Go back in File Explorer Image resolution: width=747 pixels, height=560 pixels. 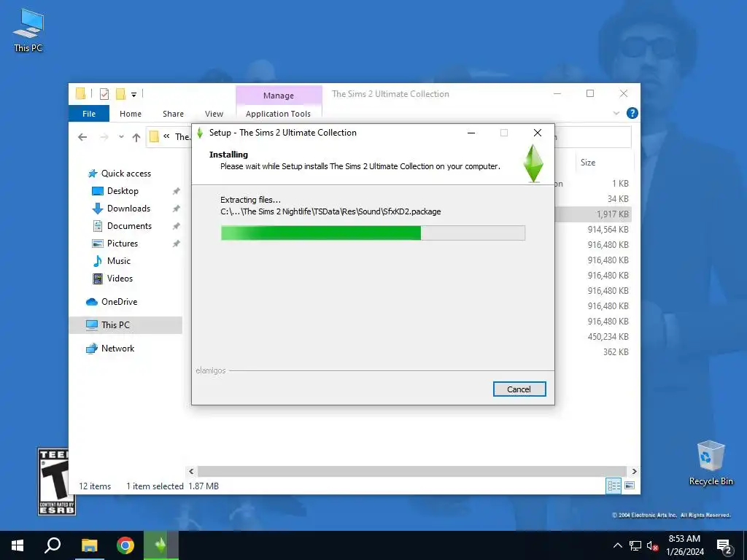click(82, 138)
